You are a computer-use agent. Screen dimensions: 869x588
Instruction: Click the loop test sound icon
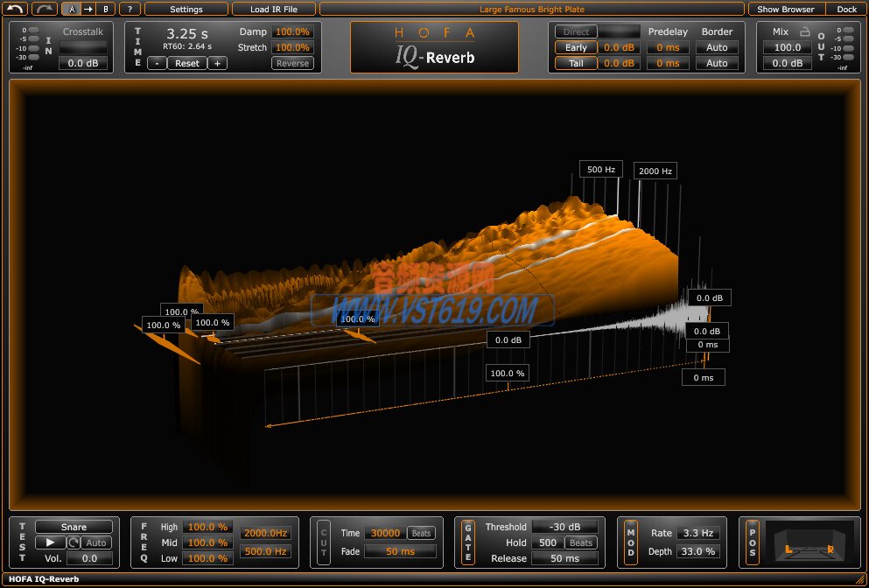click(x=74, y=542)
